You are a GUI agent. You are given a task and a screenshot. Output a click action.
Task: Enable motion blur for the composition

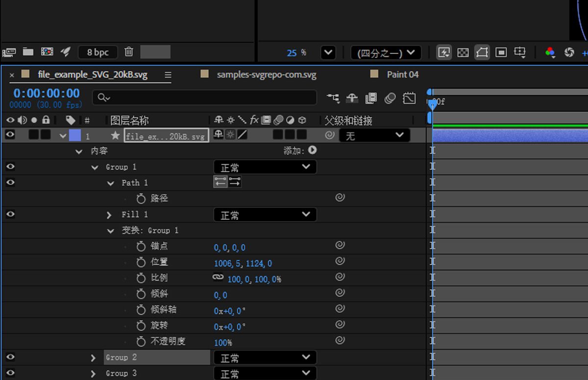point(390,98)
